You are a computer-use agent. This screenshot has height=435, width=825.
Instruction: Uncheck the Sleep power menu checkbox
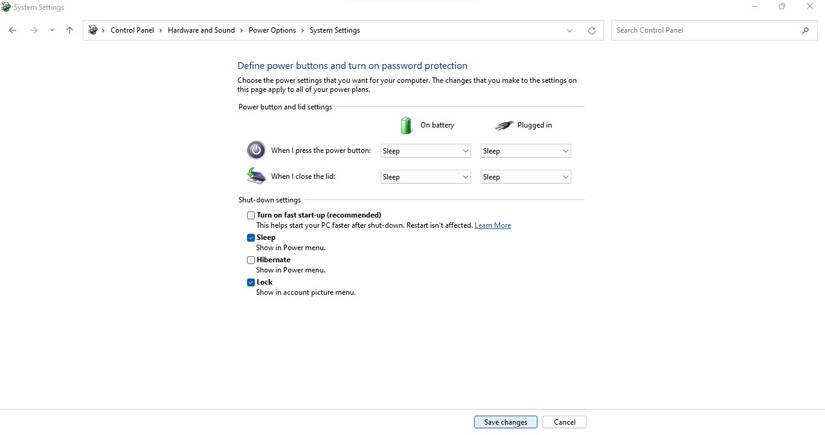251,238
